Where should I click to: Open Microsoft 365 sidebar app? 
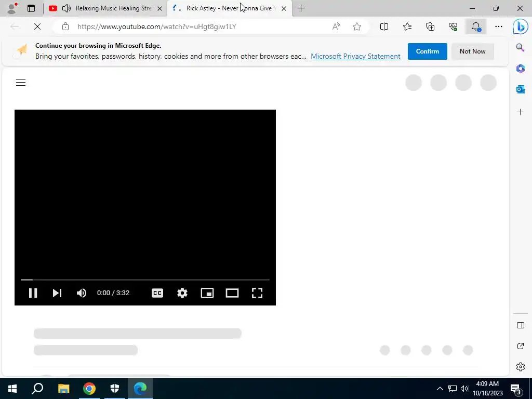(x=520, y=68)
